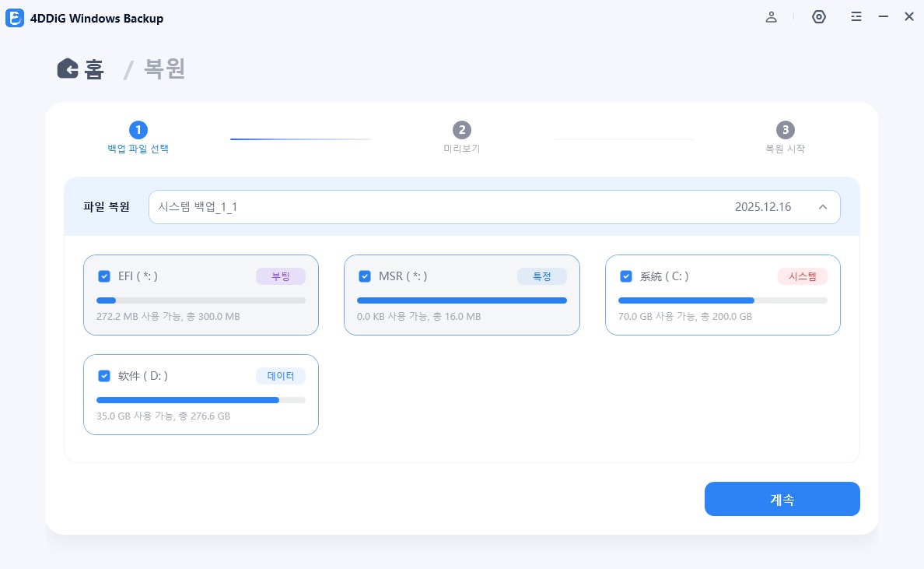Image resolution: width=924 pixels, height=569 pixels.
Task: Open the menu list icon in title bar
Action: point(856,16)
